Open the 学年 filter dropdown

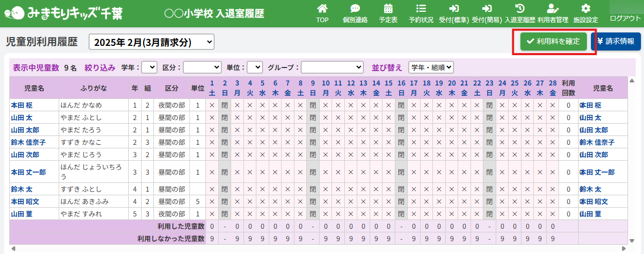coord(149,67)
